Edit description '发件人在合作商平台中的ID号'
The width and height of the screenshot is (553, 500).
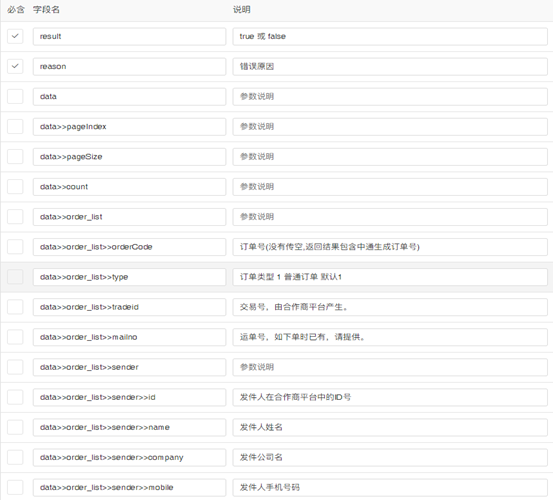click(x=390, y=397)
